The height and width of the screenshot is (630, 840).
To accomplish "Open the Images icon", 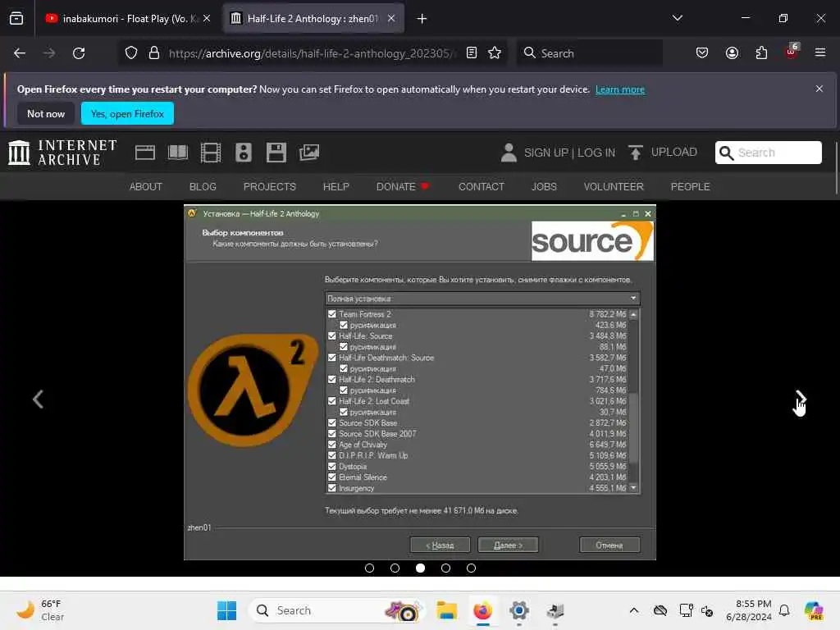I will [309, 153].
